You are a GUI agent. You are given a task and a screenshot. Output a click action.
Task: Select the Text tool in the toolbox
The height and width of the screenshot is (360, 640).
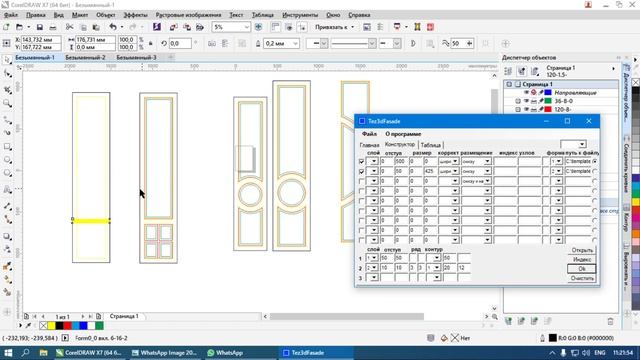pyautogui.click(x=7, y=189)
